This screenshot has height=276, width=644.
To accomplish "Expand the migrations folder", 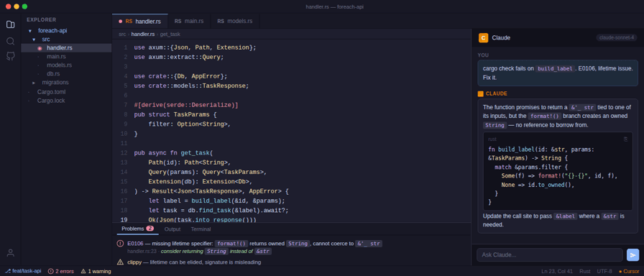I will pyautogui.click(x=34, y=83).
